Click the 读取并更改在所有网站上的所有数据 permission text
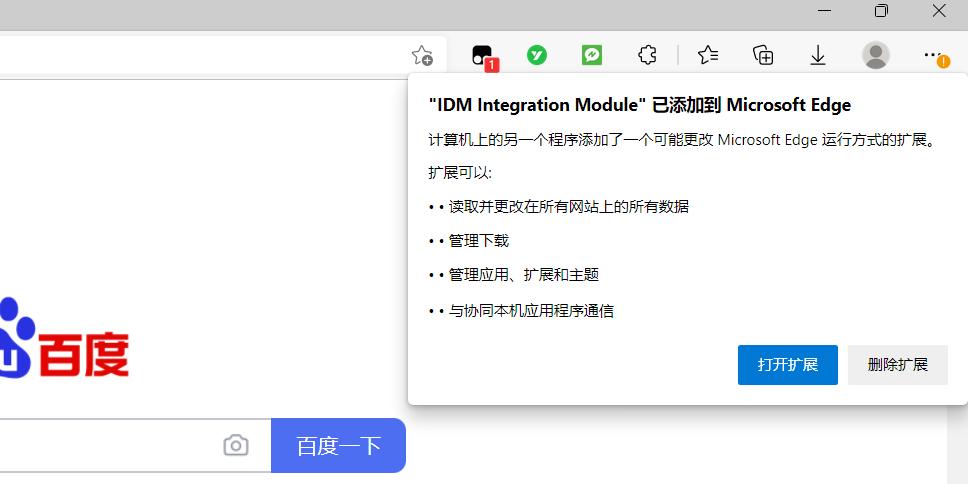The image size is (968, 484). click(x=569, y=207)
